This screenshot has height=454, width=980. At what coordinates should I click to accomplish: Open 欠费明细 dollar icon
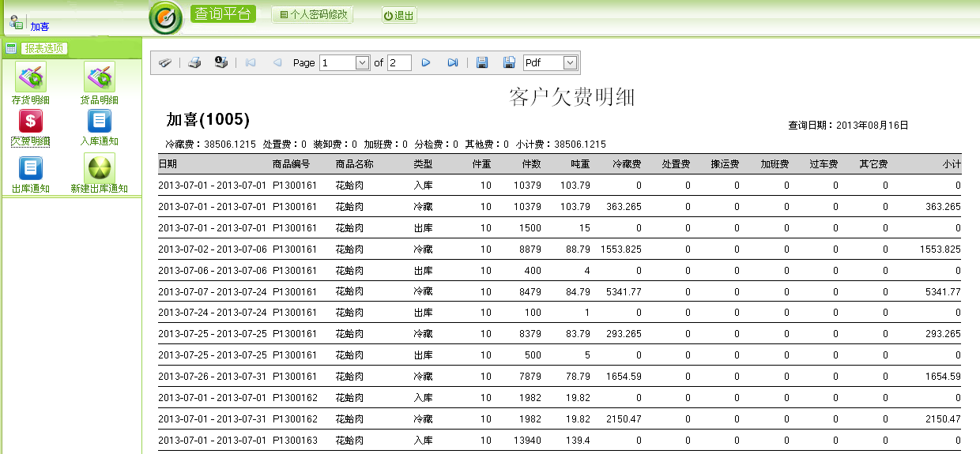point(31,121)
